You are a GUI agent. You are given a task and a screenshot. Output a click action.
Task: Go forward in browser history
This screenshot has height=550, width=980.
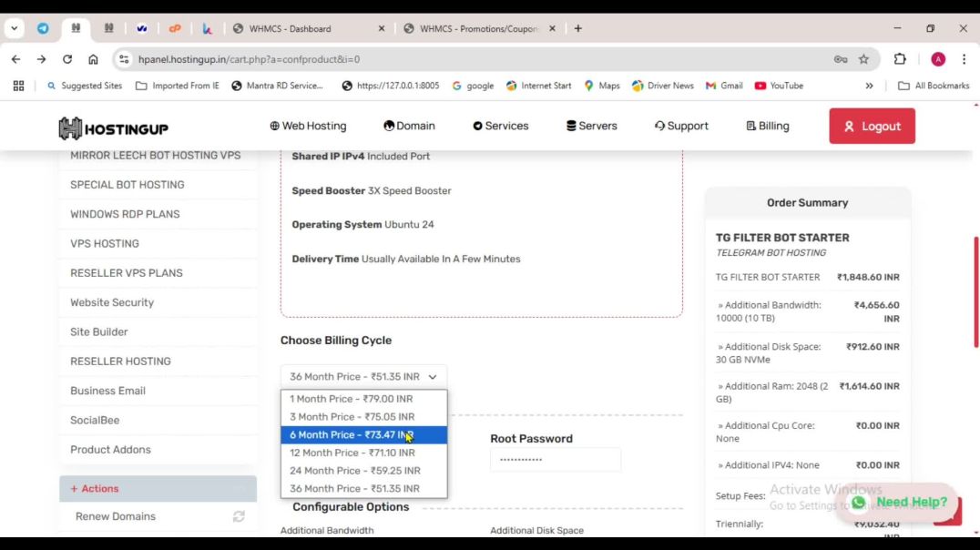point(41,59)
